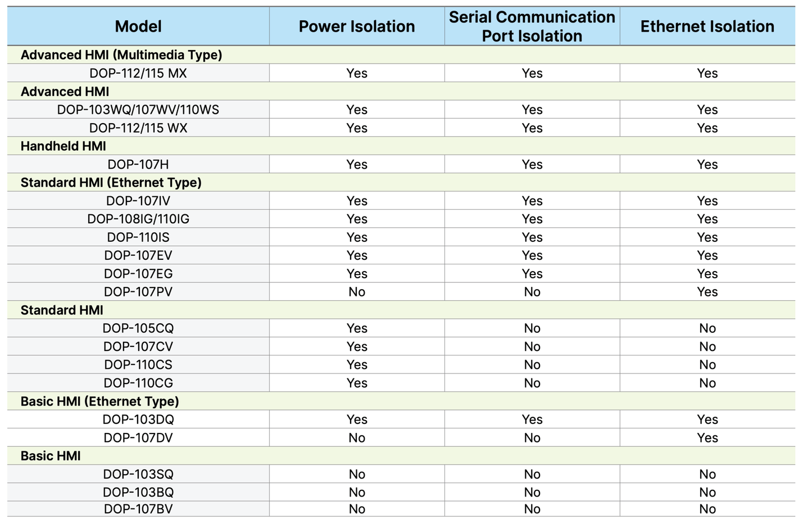Select the DOP-103DQ model cell
The image size is (812, 523).
point(138,420)
